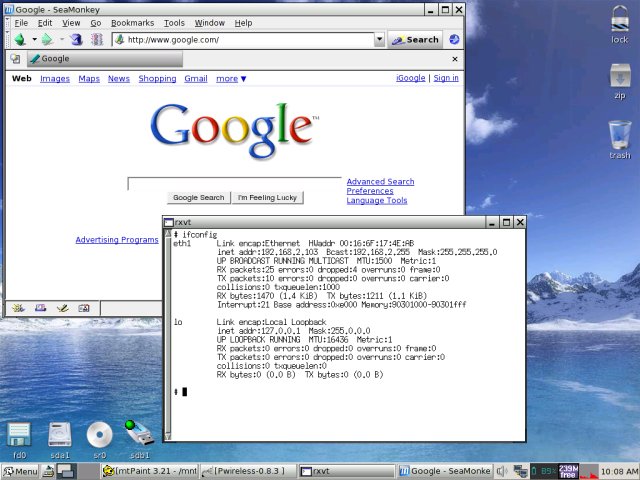Close the Google tab with the tab bar X
This screenshot has width=640, height=480.
click(455, 59)
